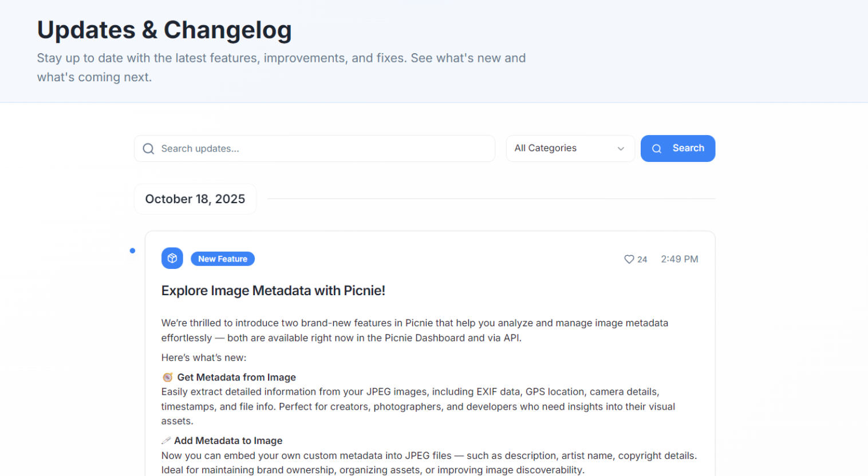Select the New Feature tag on the post
The image size is (868, 476).
223,259
